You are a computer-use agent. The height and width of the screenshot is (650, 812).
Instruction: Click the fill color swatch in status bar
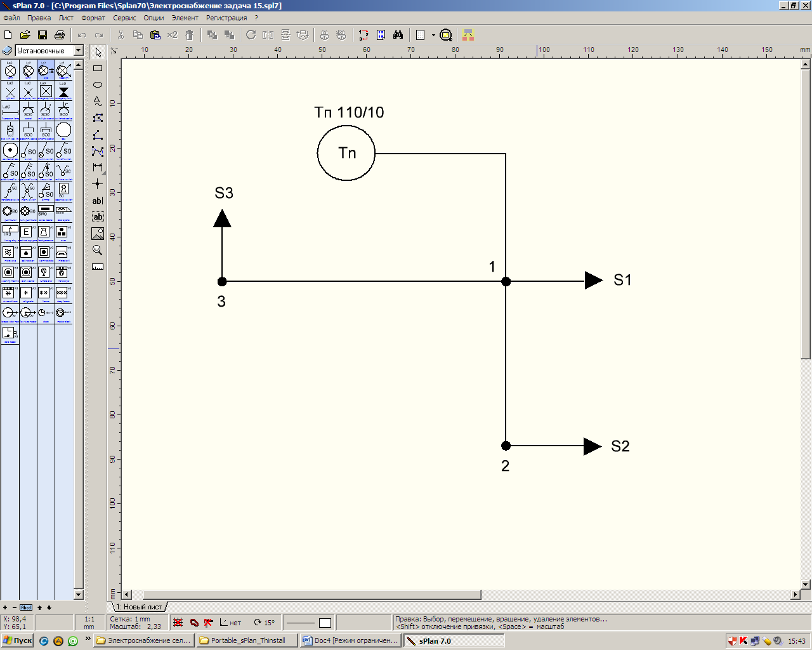(x=325, y=623)
